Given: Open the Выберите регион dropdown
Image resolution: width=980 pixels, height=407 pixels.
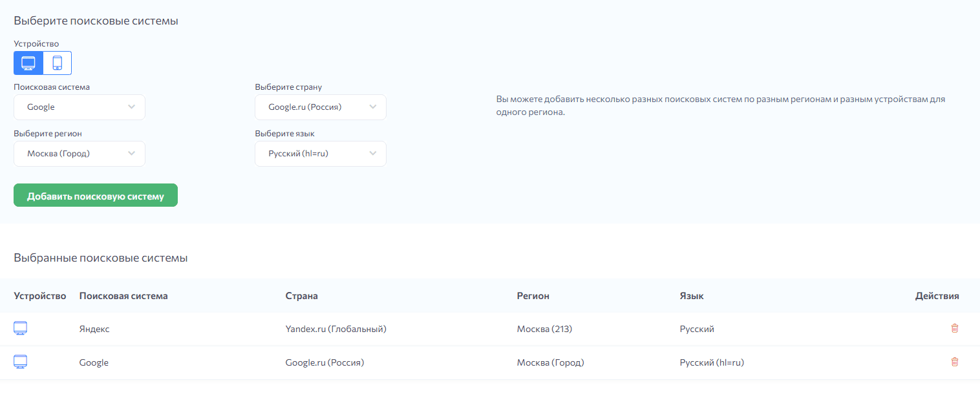Looking at the screenshot, I should 80,154.
